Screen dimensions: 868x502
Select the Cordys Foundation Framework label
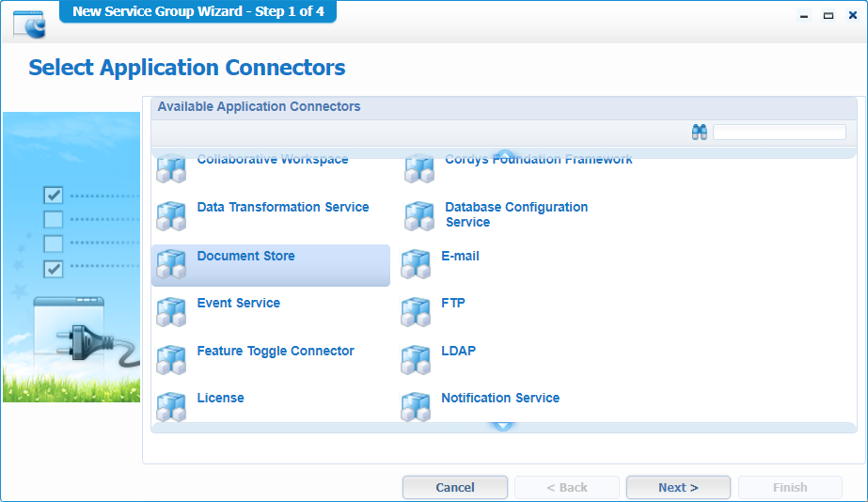pos(538,160)
